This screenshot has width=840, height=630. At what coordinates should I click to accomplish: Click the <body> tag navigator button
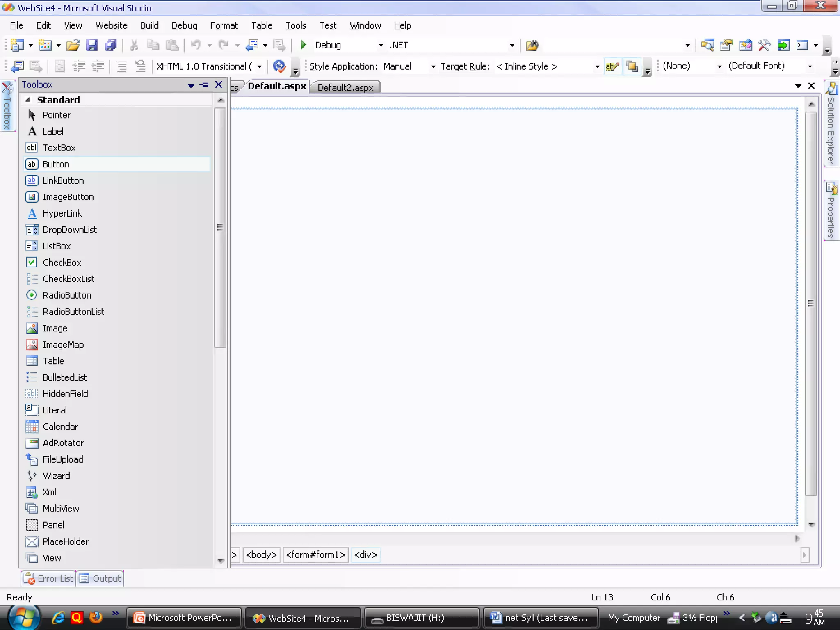(x=261, y=555)
